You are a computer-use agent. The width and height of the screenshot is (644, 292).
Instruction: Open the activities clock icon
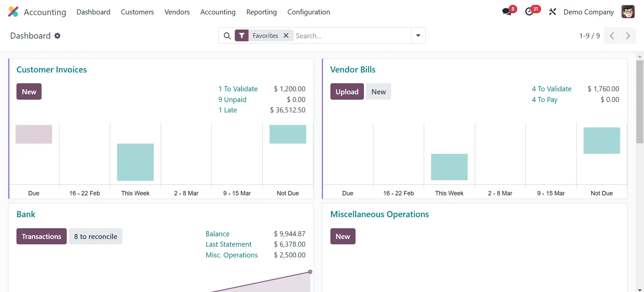(529, 12)
